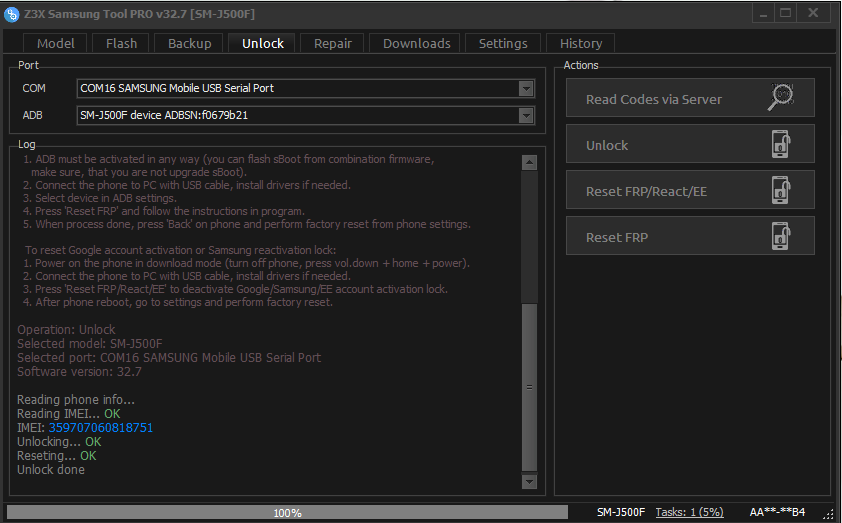Select the COM16 SAMSUNG Mobile USB Serial Port field

[x=306, y=89]
